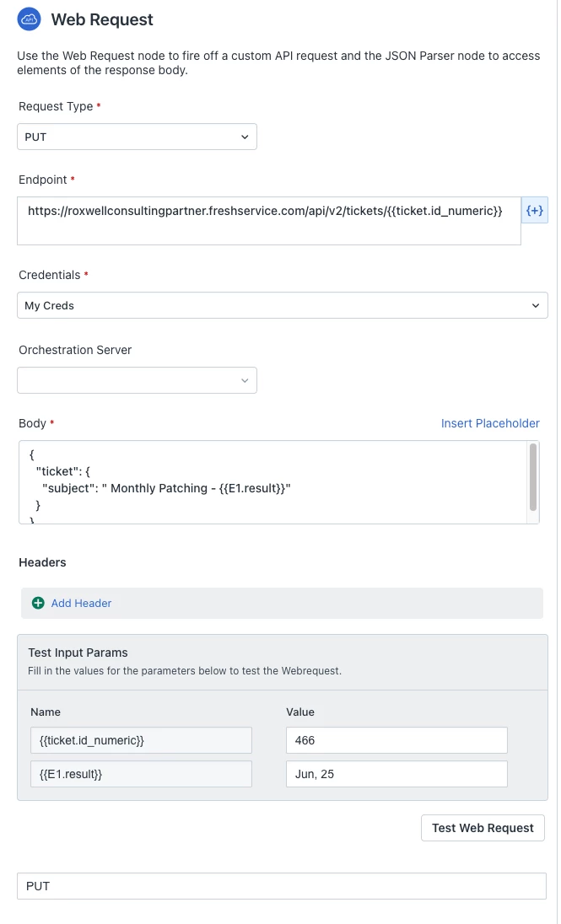Click the value field containing Jun, 25
This screenshot has height=924, width=561.
(x=397, y=774)
